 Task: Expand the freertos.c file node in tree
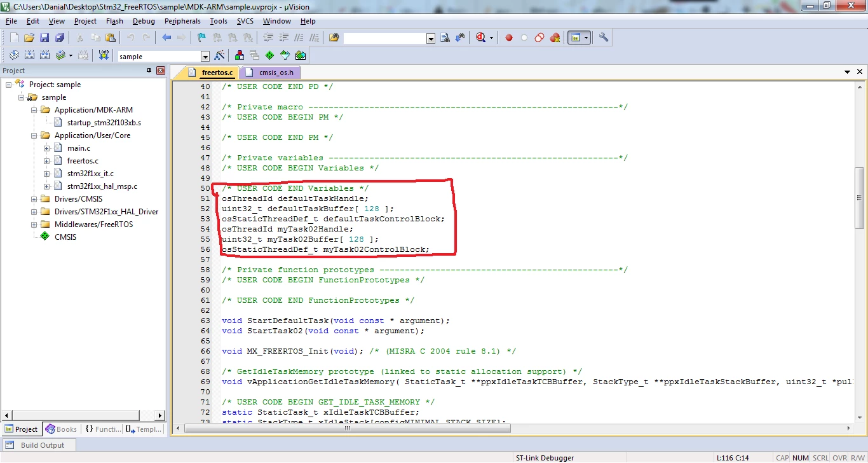pos(47,161)
